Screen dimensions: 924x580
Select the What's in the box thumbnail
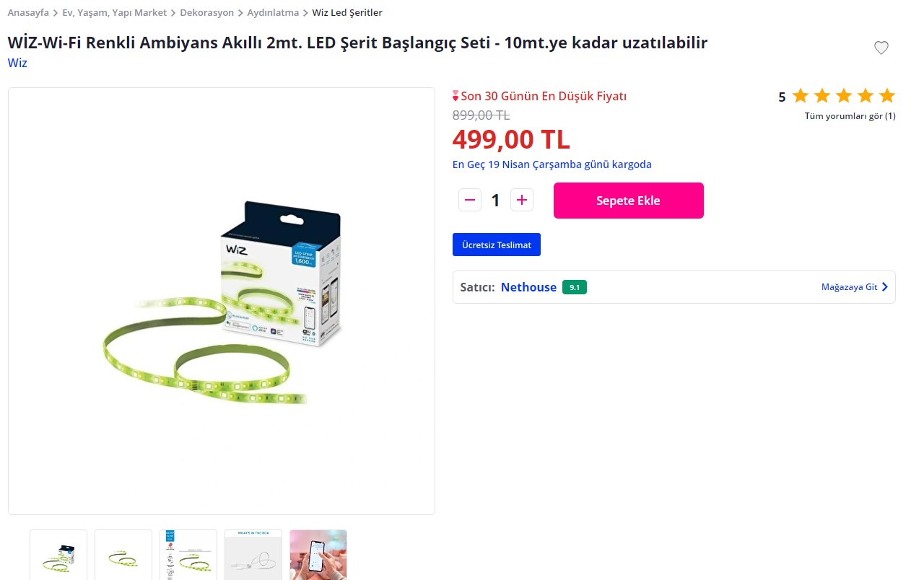[253, 555]
